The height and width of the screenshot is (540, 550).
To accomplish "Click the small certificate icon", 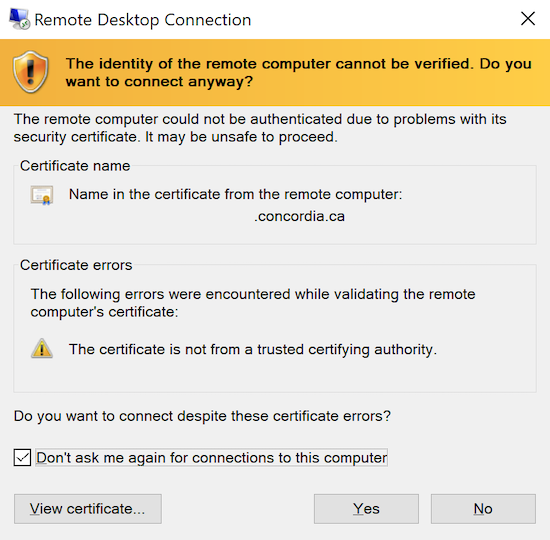I will (42, 195).
